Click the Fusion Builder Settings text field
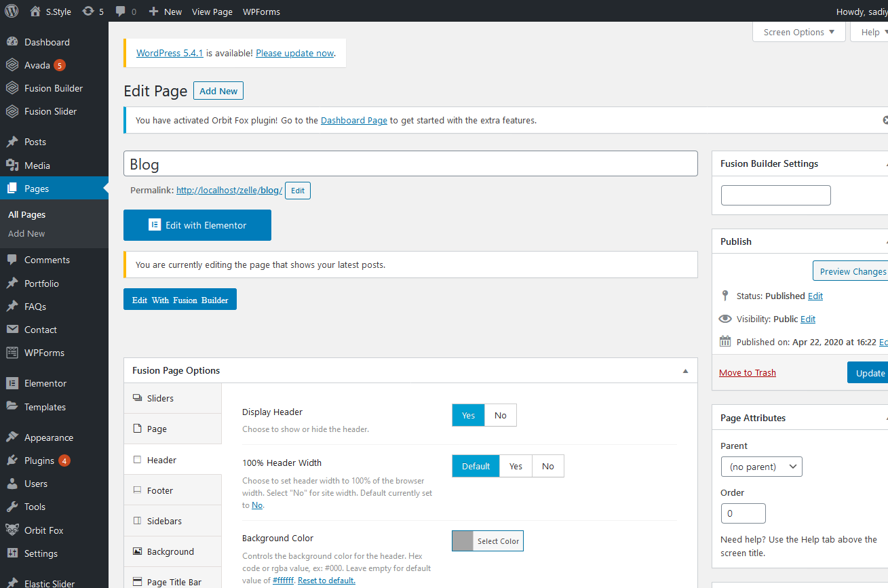 (776, 195)
